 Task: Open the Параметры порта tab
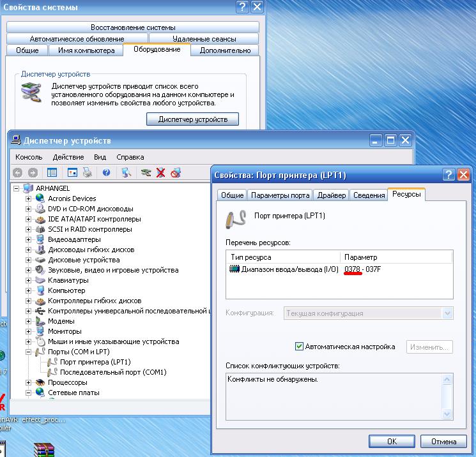[x=280, y=195]
